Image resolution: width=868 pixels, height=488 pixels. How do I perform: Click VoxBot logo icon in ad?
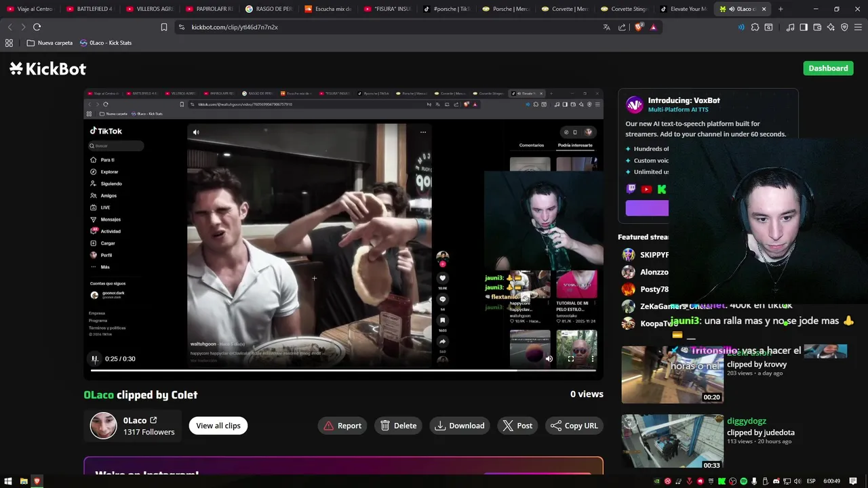tap(635, 104)
